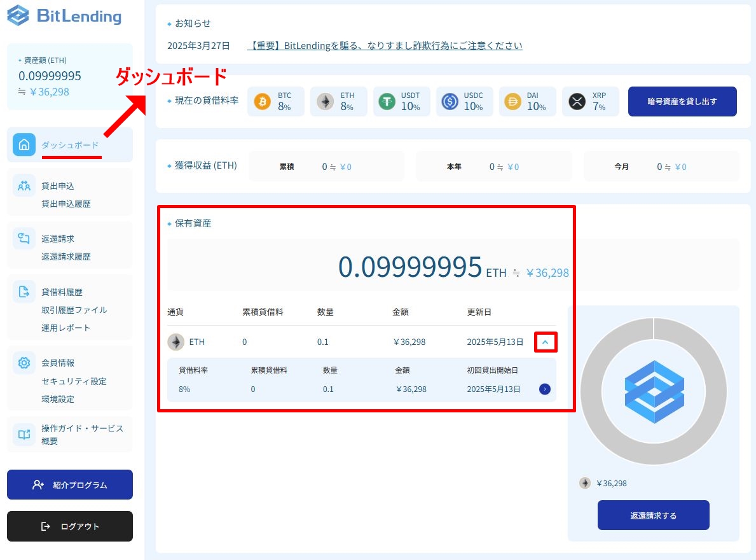Screen dimensions: 756x560
Task: Click the USDT Tether icon
Action: (387, 102)
